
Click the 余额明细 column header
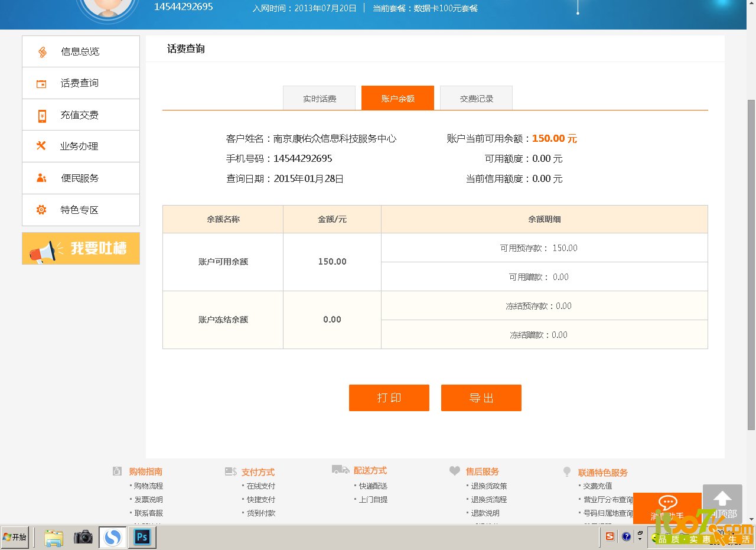(545, 219)
